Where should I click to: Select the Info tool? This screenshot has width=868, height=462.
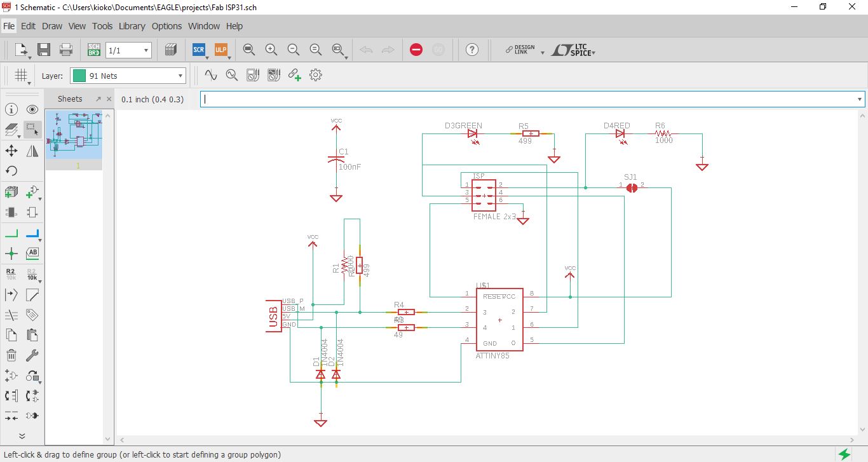(x=11, y=109)
